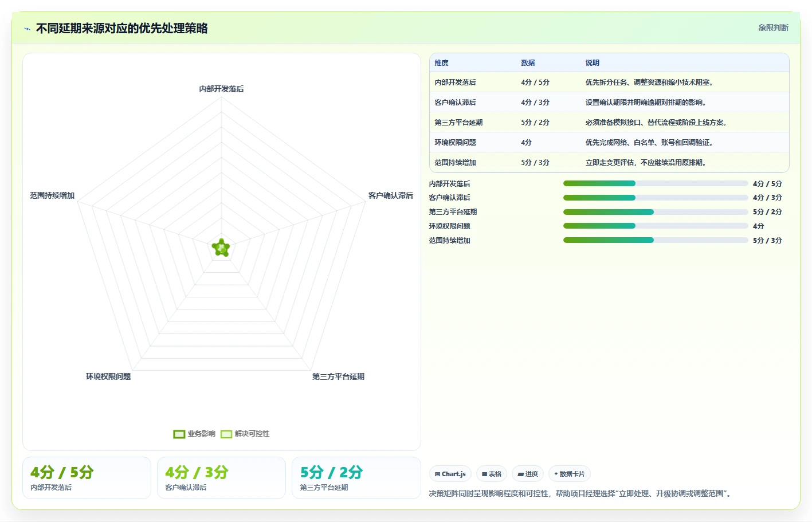Click description 优先完成网络、白名单、账号和回调验证。
This screenshot has width=812, height=522.
pos(649,143)
